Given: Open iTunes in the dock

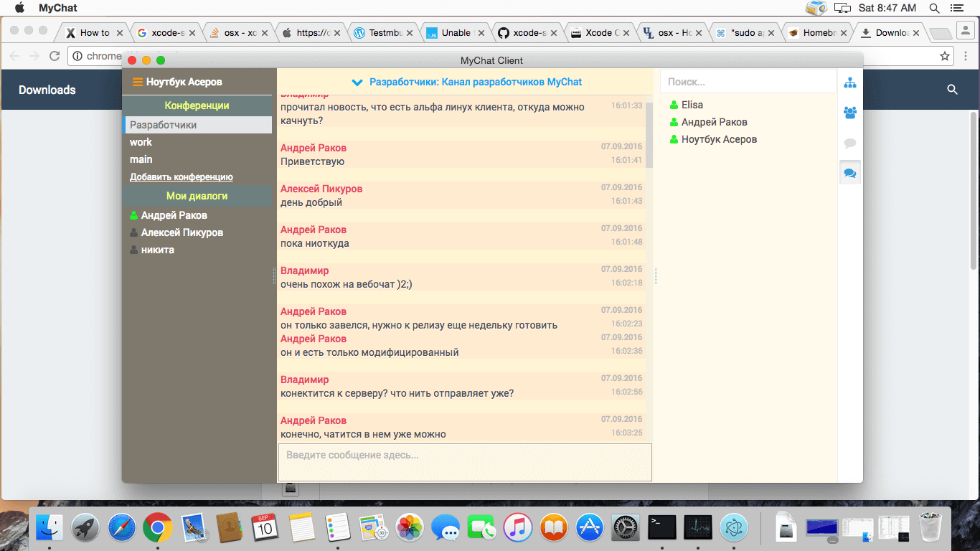Looking at the screenshot, I should 517,528.
